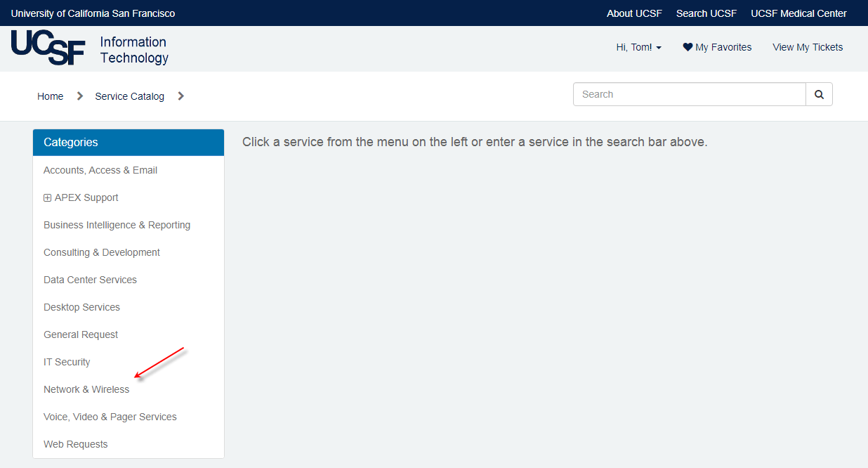Click the chevron after Home breadcrumb
Image resolution: width=868 pixels, height=468 pixels.
(79, 96)
